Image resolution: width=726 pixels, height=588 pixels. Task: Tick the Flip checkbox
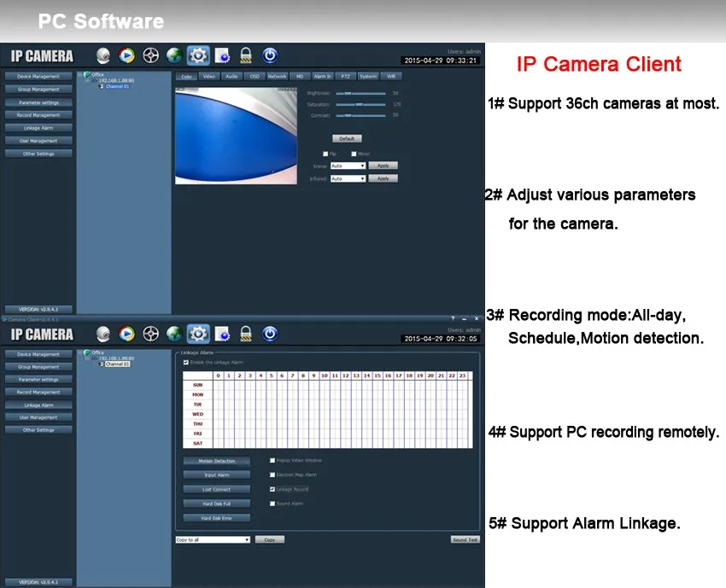click(x=325, y=154)
